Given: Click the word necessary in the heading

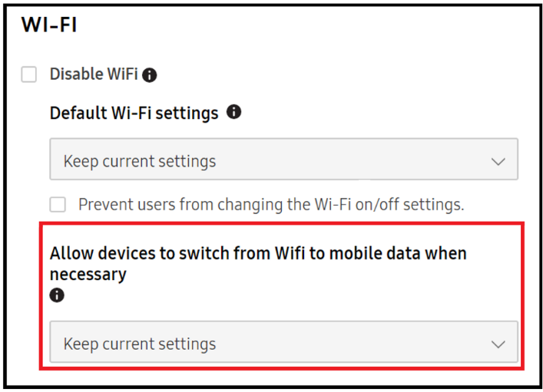Looking at the screenshot, I should point(88,275).
